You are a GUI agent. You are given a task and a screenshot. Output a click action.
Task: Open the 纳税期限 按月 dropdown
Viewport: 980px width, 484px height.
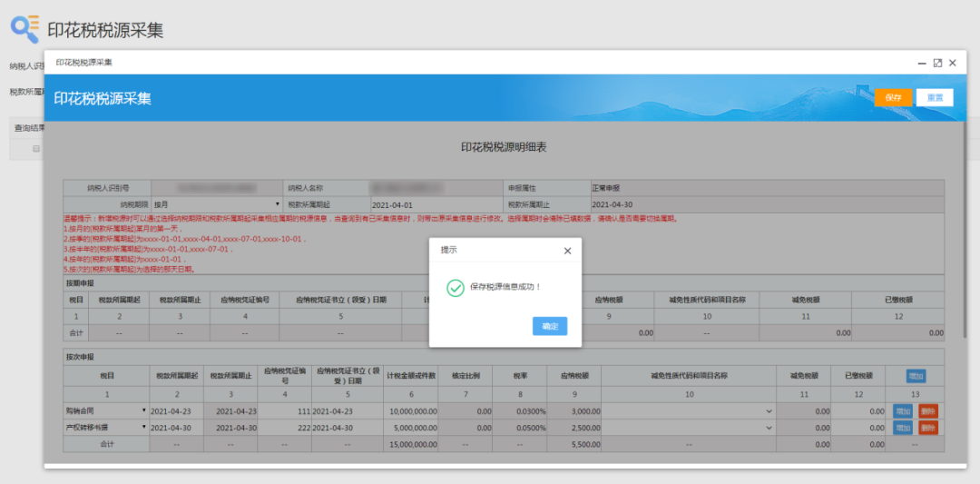point(216,204)
